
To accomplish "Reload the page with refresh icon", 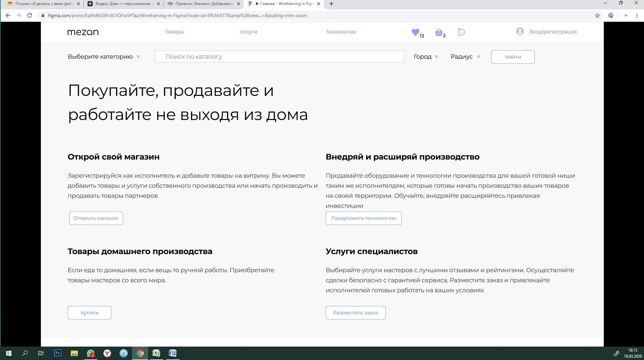I will coord(29,15).
